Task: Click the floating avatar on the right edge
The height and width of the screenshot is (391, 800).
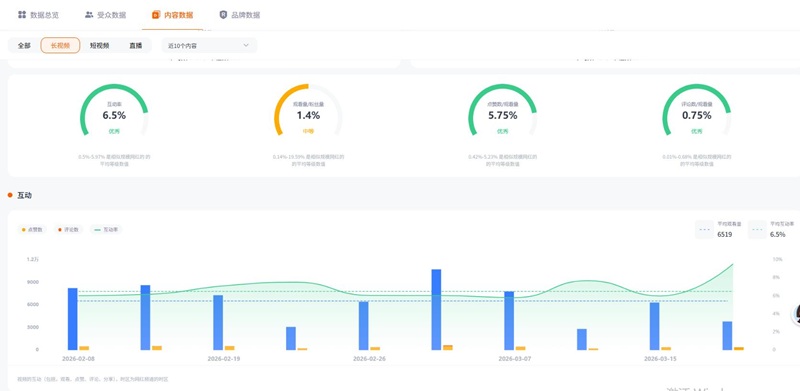Action: point(796,314)
